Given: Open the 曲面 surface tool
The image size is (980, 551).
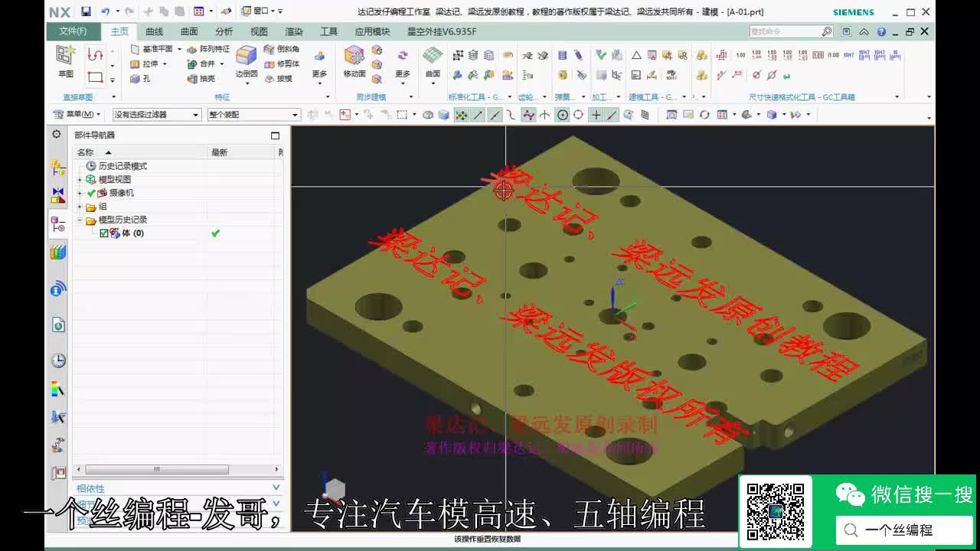Looking at the screenshot, I should point(433,61).
